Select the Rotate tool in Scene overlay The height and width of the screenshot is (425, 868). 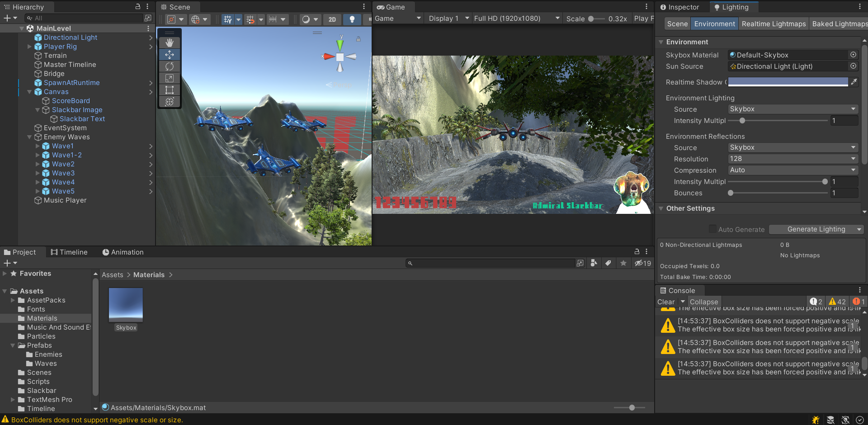click(170, 66)
